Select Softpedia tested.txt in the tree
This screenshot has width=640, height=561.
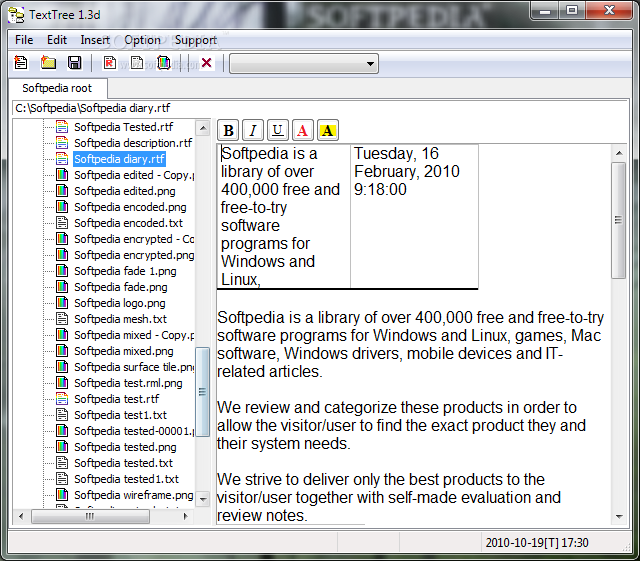click(123, 463)
